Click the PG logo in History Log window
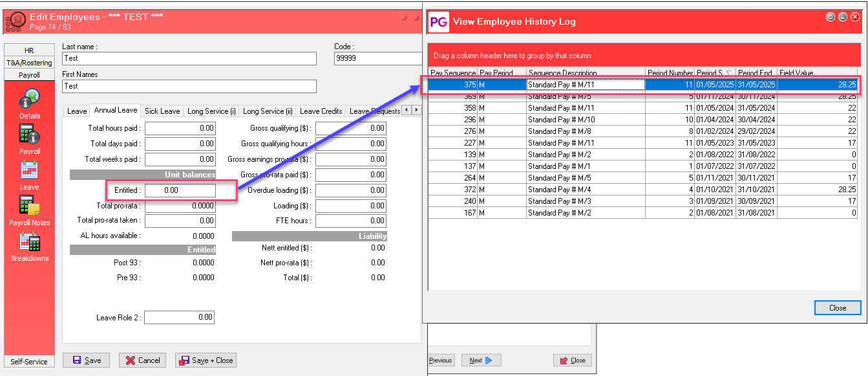 pos(438,21)
